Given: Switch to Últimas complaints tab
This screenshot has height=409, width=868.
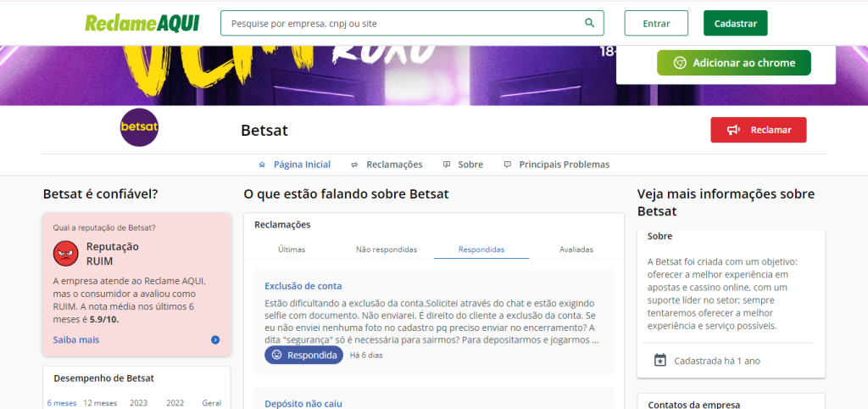Looking at the screenshot, I should click(x=292, y=249).
